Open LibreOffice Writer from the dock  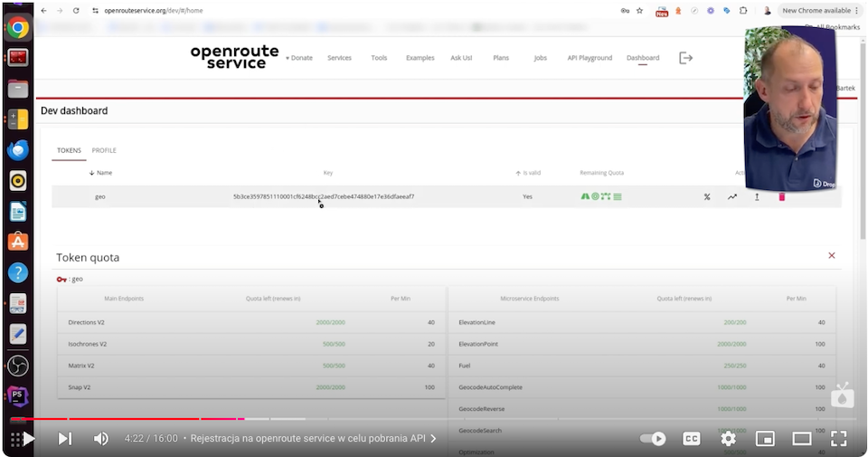pos(18,212)
